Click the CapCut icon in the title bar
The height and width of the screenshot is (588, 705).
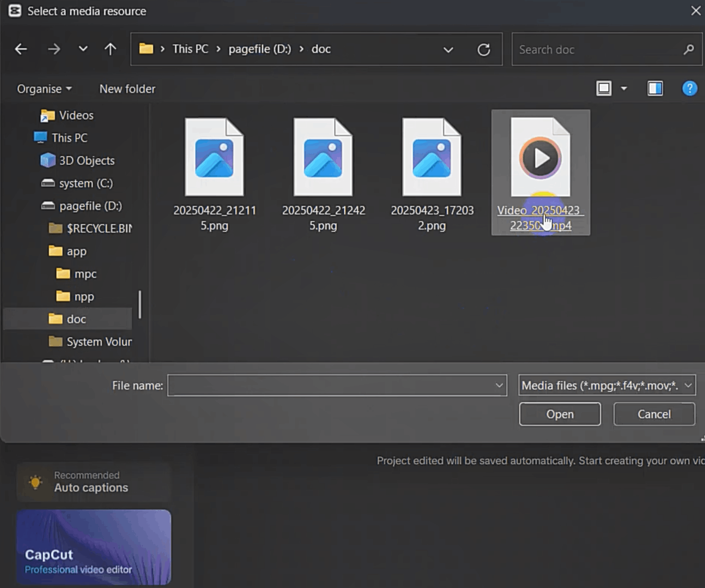pos(14,11)
